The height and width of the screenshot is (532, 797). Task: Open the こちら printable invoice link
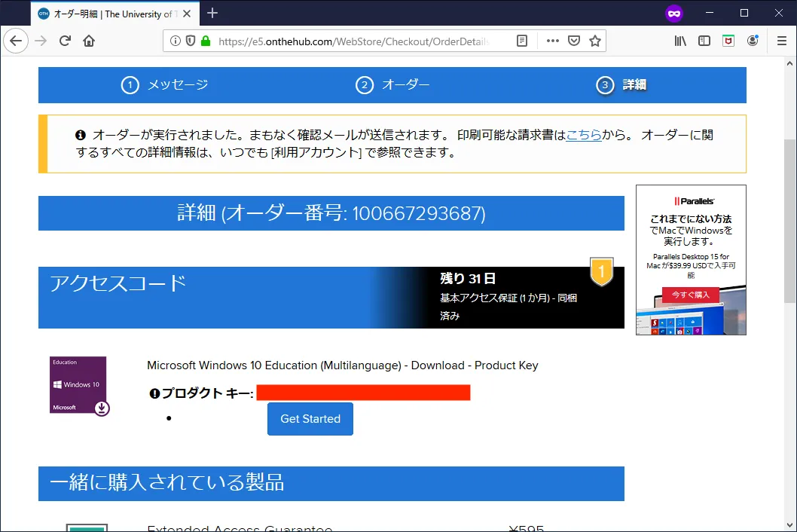pos(583,135)
